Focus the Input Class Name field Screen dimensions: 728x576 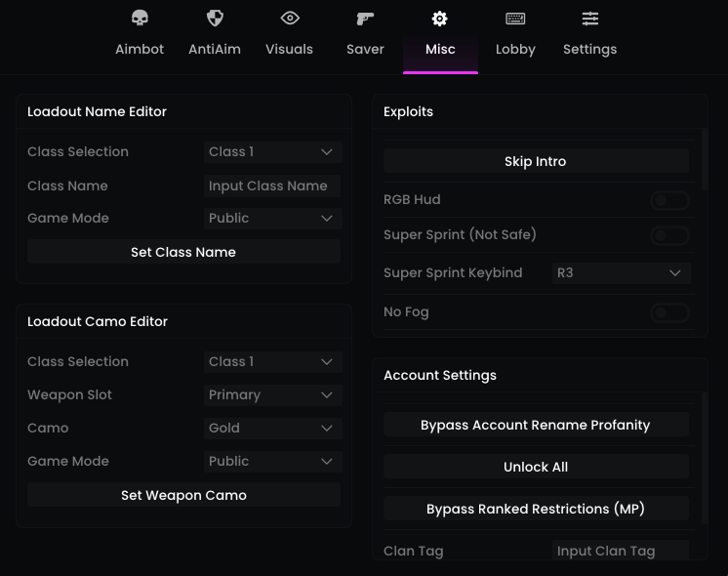pyautogui.click(x=272, y=186)
